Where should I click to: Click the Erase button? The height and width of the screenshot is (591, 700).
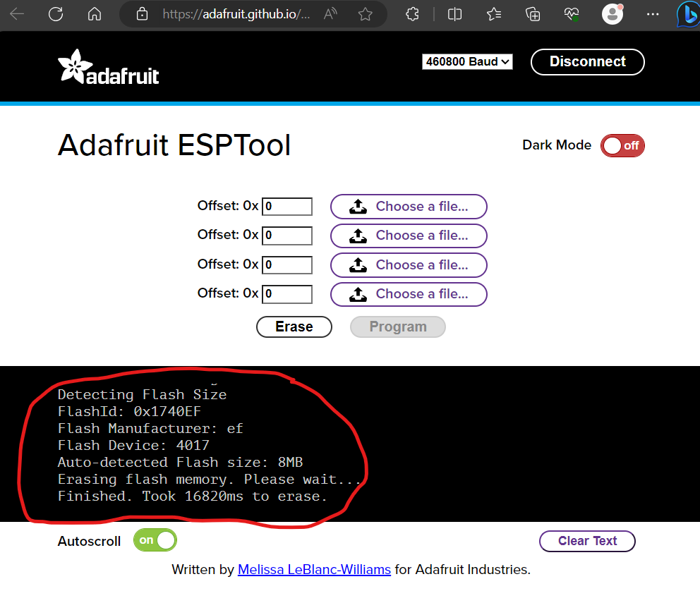(x=294, y=327)
